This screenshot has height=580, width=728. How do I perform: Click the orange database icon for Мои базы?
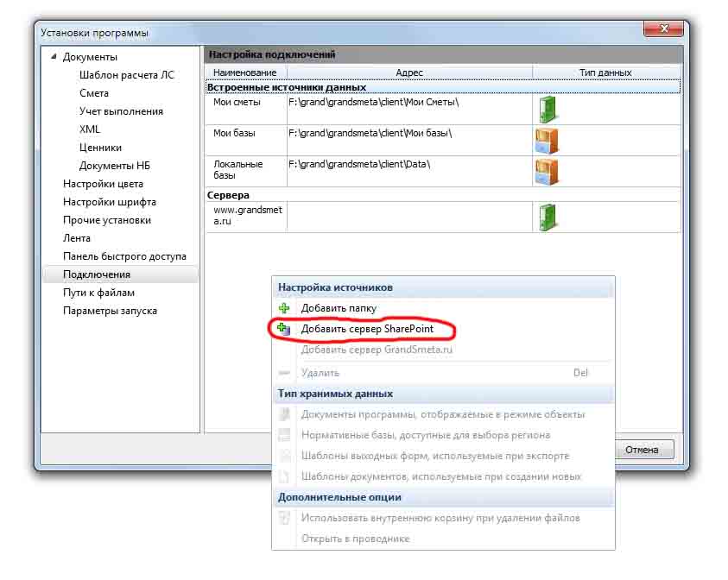coord(547,141)
